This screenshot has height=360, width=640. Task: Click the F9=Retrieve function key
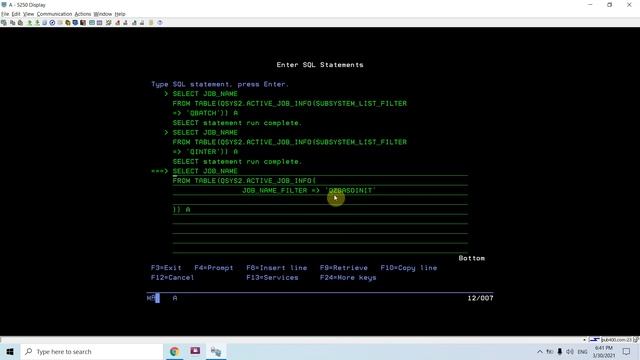pos(344,268)
